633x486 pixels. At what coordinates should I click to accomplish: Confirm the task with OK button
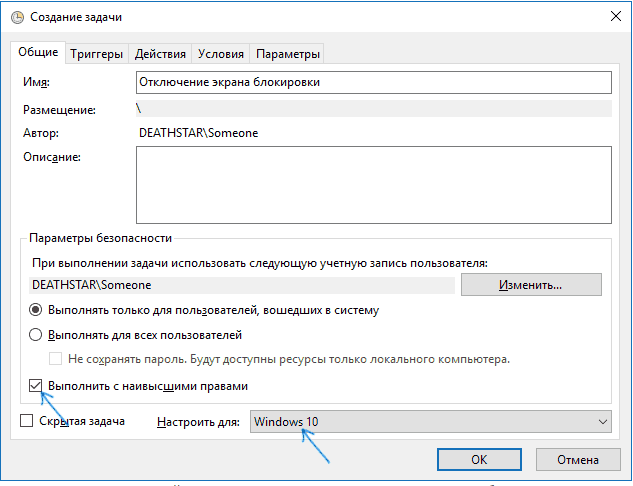click(x=479, y=459)
